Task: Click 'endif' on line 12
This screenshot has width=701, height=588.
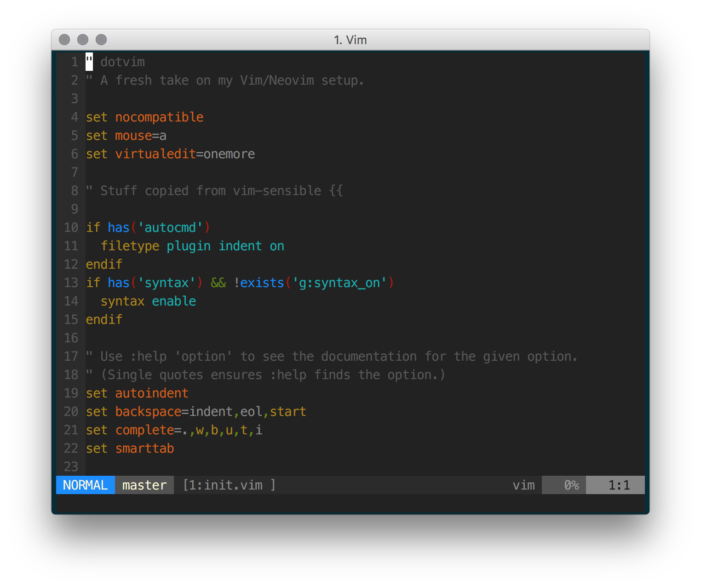Action: click(x=104, y=264)
